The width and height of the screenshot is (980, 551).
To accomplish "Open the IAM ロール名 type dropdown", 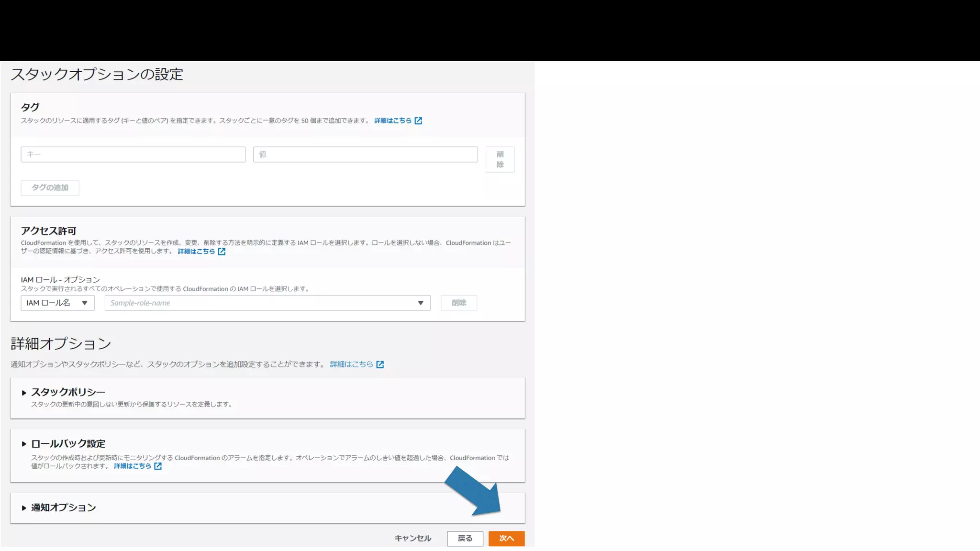I will [57, 303].
